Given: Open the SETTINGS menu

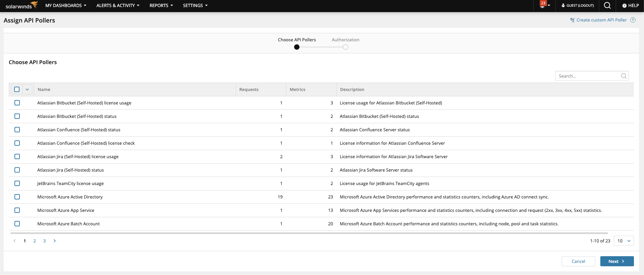Looking at the screenshot, I should (x=195, y=5).
